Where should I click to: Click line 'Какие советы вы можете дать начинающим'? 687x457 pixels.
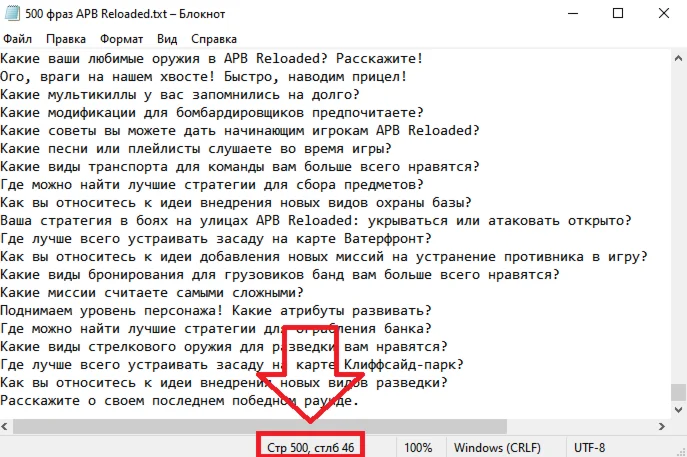(x=240, y=130)
